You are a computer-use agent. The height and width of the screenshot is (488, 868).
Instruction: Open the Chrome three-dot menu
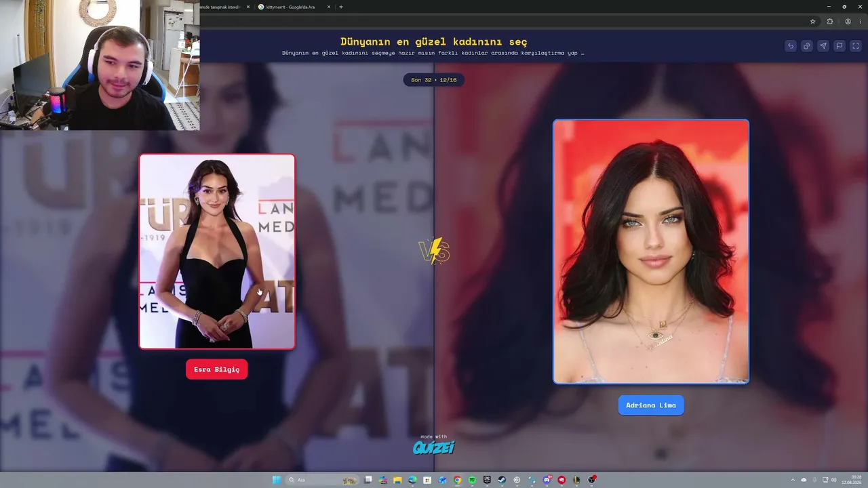click(860, 21)
